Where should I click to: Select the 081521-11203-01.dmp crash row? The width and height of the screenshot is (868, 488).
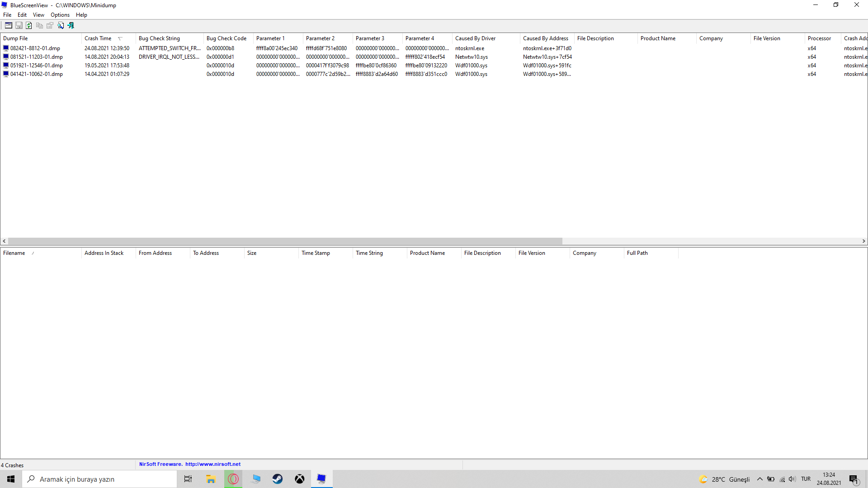point(37,57)
